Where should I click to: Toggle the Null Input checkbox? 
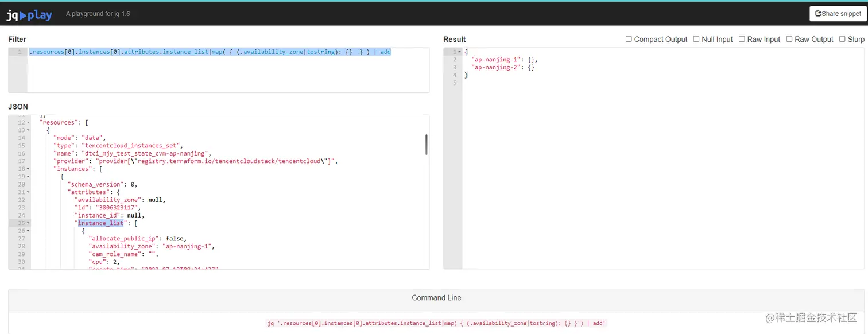pos(696,39)
